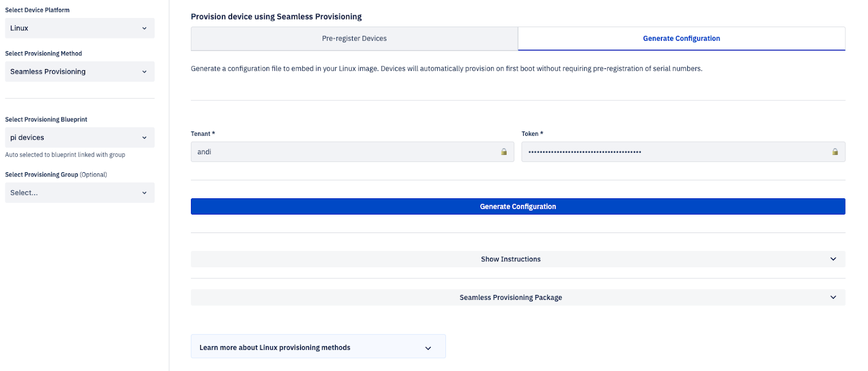
Task: Click the lock icon in the Token field
Action: pyautogui.click(x=835, y=152)
